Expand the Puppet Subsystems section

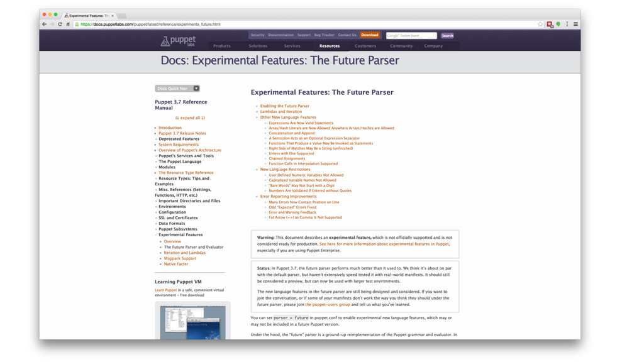(x=178, y=229)
